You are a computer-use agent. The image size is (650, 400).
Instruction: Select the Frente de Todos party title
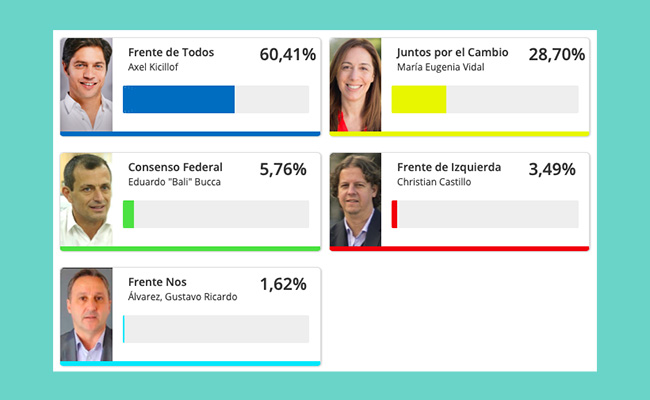[171, 52]
